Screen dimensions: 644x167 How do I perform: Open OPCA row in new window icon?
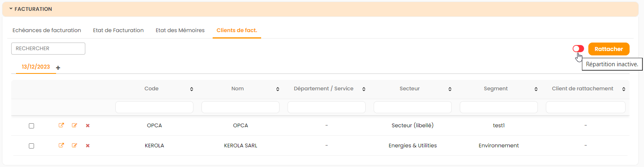[61, 125]
